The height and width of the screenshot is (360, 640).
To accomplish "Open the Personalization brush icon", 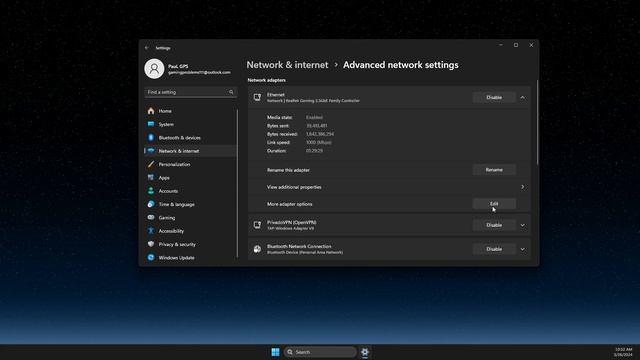I will point(151,164).
